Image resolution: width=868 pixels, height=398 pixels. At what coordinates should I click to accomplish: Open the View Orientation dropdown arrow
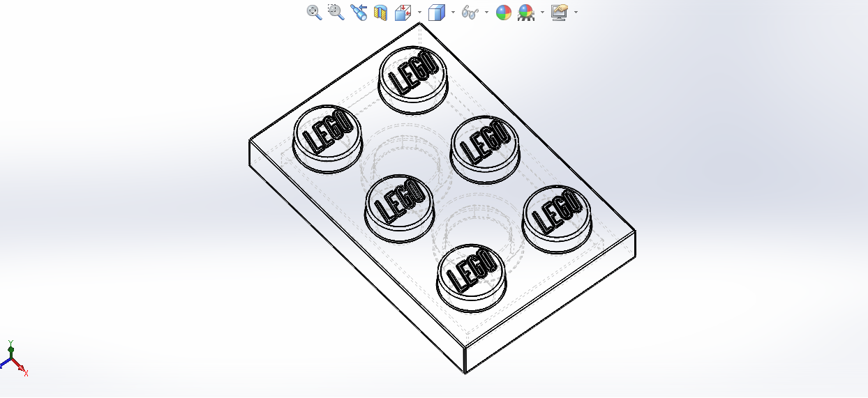click(x=419, y=12)
